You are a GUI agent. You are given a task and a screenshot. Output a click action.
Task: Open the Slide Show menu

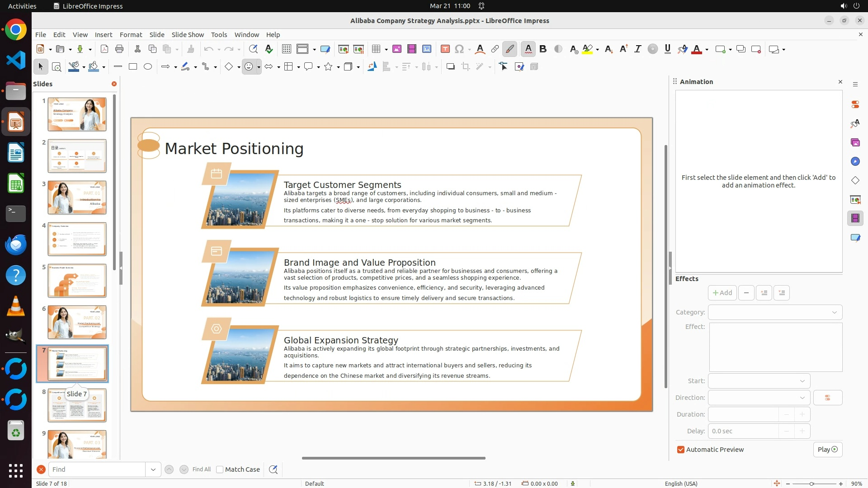point(188,35)
